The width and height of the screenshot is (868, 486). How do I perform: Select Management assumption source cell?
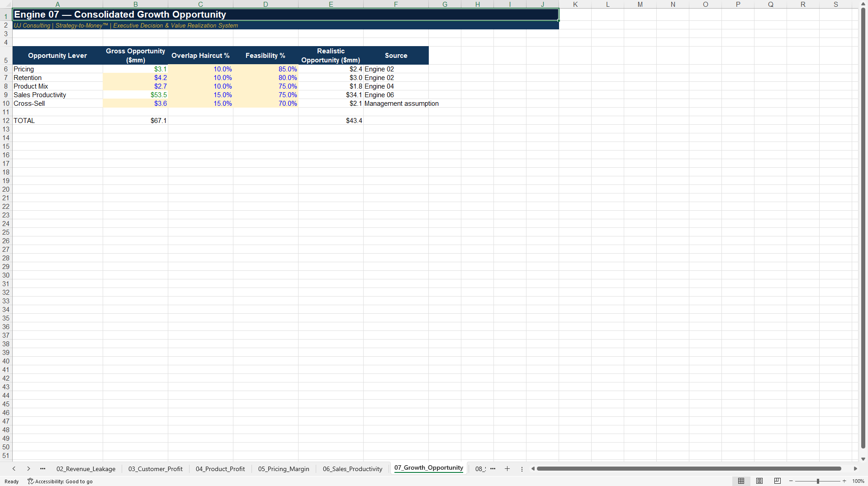[396, 104]
